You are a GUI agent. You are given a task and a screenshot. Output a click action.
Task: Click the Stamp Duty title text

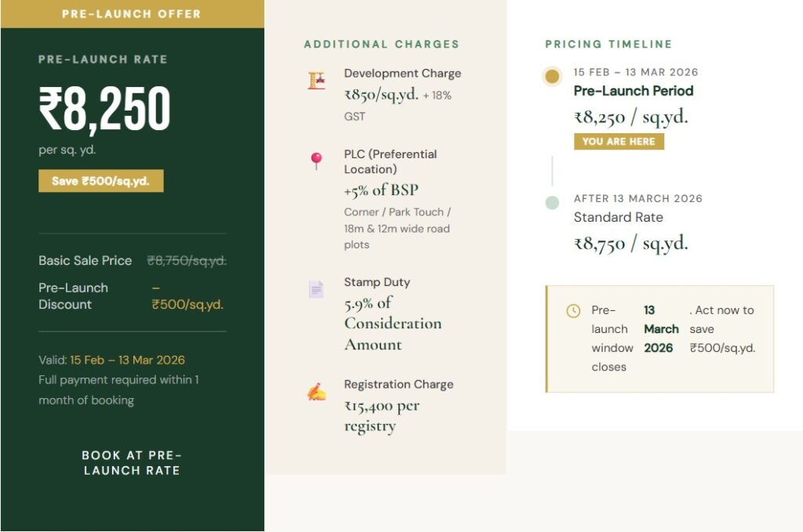point(376,282)
